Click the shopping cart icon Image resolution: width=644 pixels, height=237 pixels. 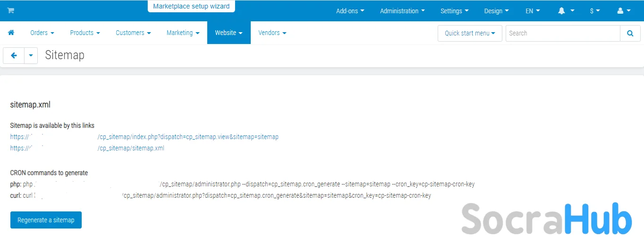point(10,11)
